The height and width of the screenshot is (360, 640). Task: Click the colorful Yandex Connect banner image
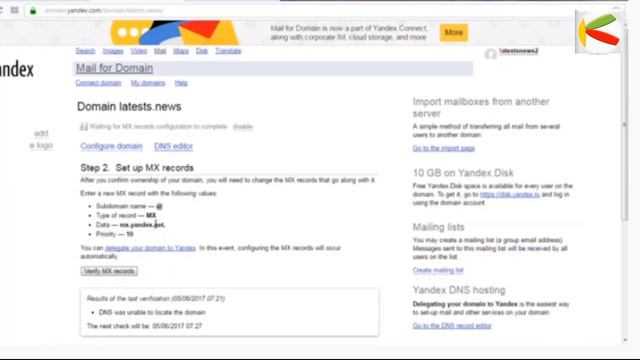click(x=175, y=32)
